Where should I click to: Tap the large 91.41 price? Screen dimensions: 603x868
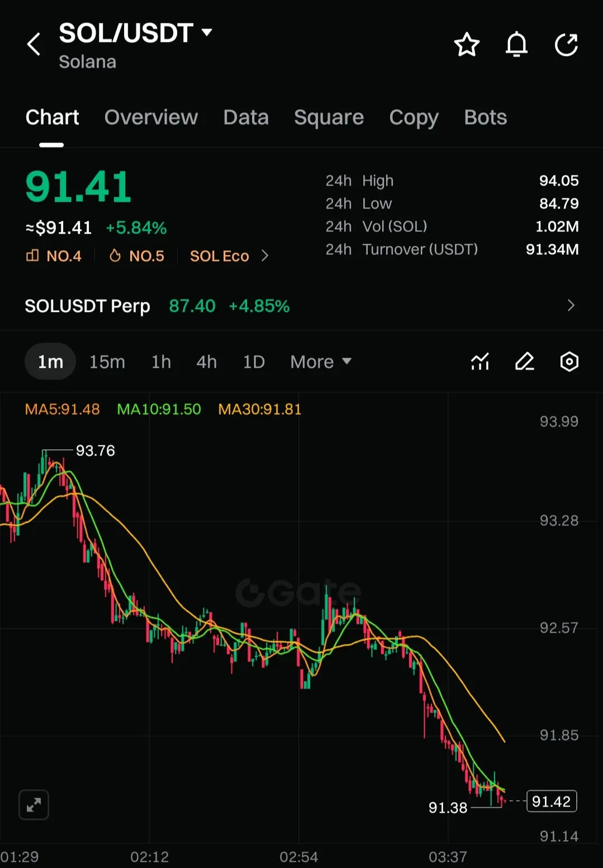click(78, 187)
